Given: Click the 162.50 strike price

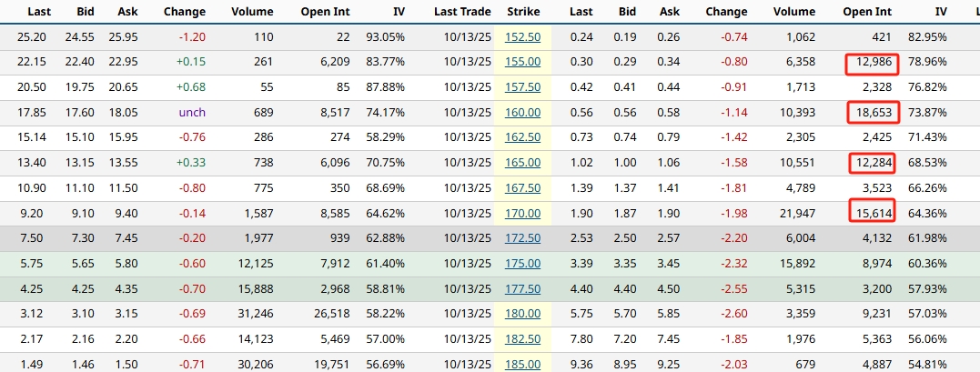Looking at the screenshot, I should click(522, 136).
